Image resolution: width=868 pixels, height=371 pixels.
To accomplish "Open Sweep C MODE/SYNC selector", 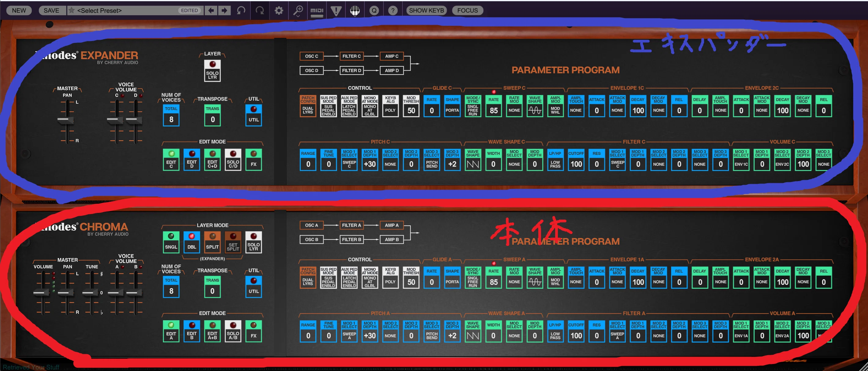I will pos(473,106).
